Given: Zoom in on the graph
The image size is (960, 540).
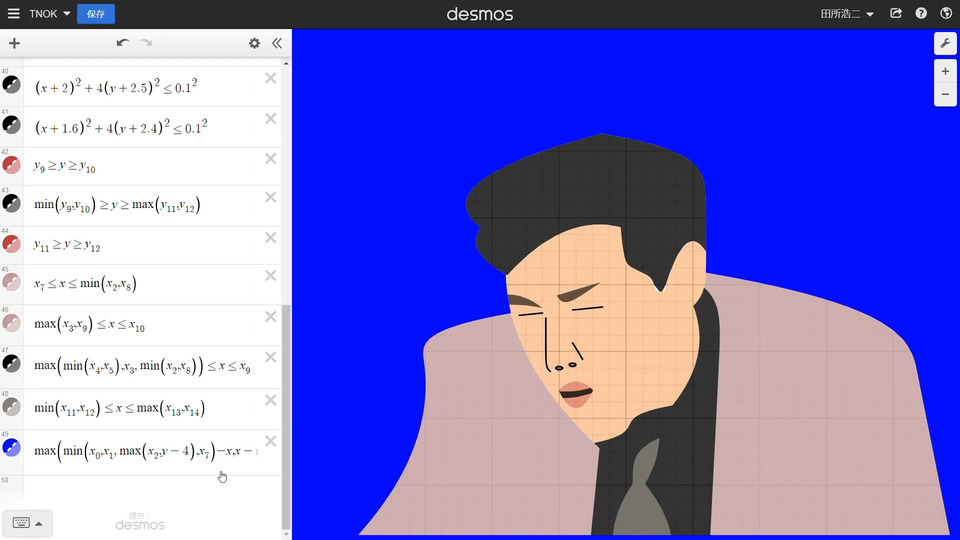Looking at the screenshot, I should pos(945,72).
